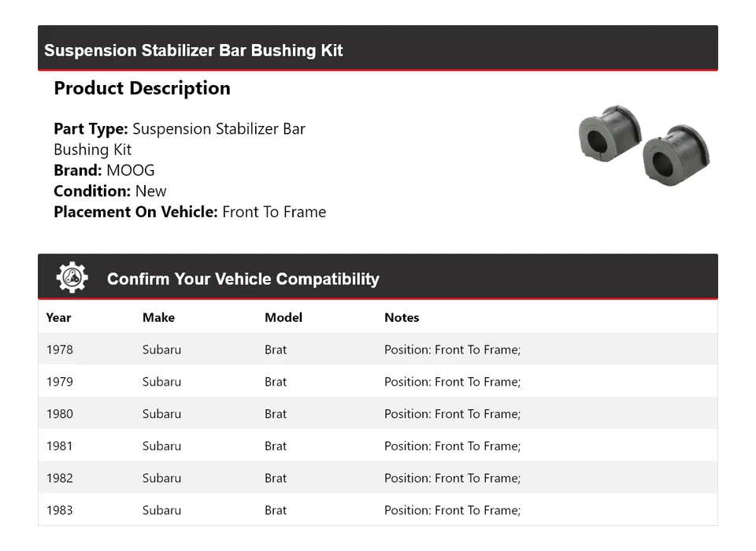Click the Placement On Vehicle label
The height and width of the screenshot is (551, 756).
point(135,212)
